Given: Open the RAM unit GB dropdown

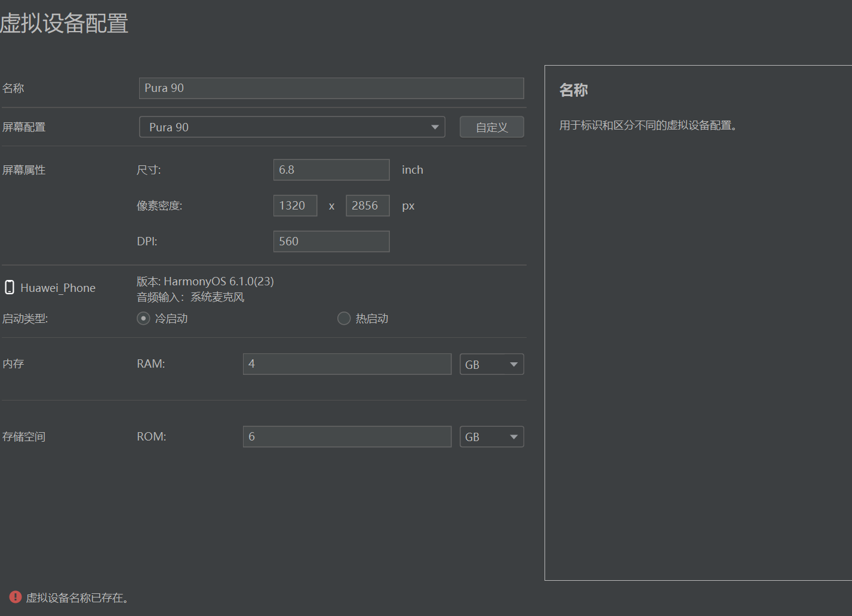Looking at the screenshot, I should 491,364.
